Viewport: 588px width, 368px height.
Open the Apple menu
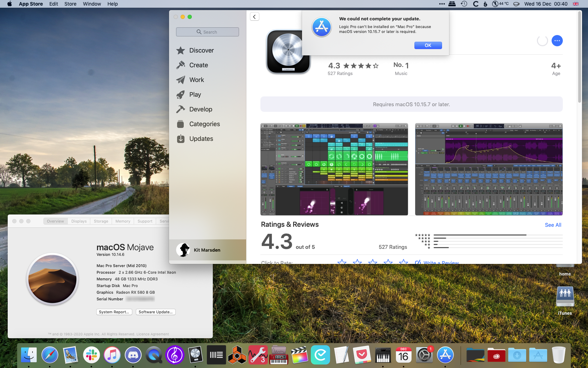click(x=9, y=4)
